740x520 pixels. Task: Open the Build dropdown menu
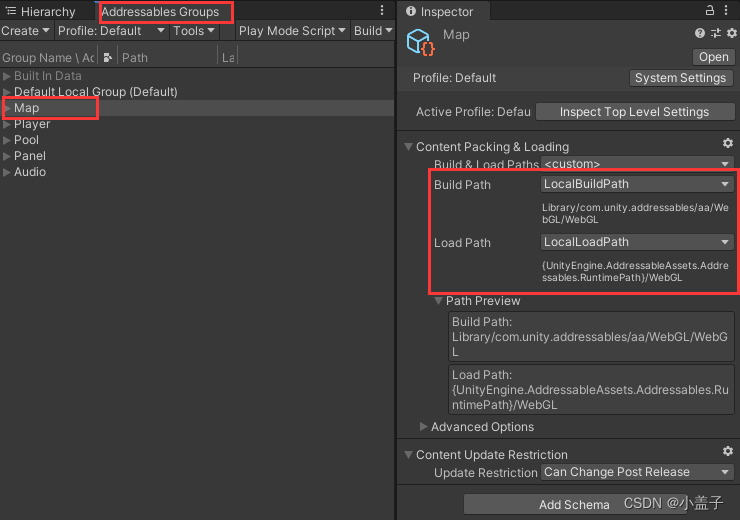(x=373, y=31)
